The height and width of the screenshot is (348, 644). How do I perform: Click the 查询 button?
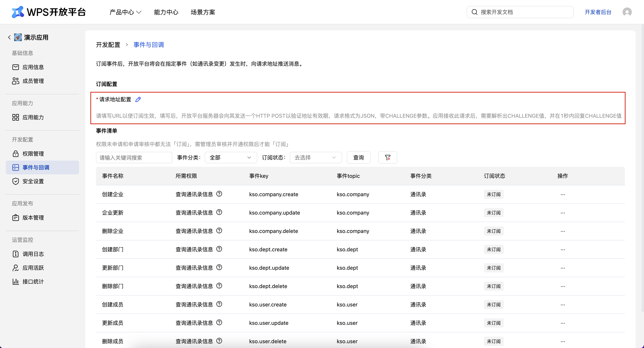click(358, 158)
